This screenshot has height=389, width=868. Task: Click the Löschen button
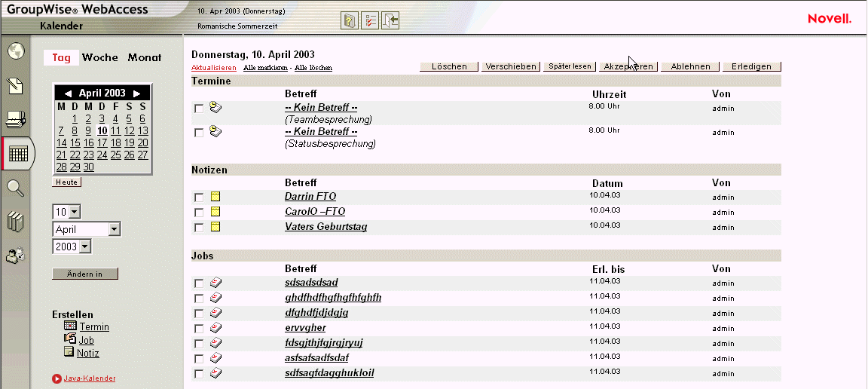click(450, 66)
